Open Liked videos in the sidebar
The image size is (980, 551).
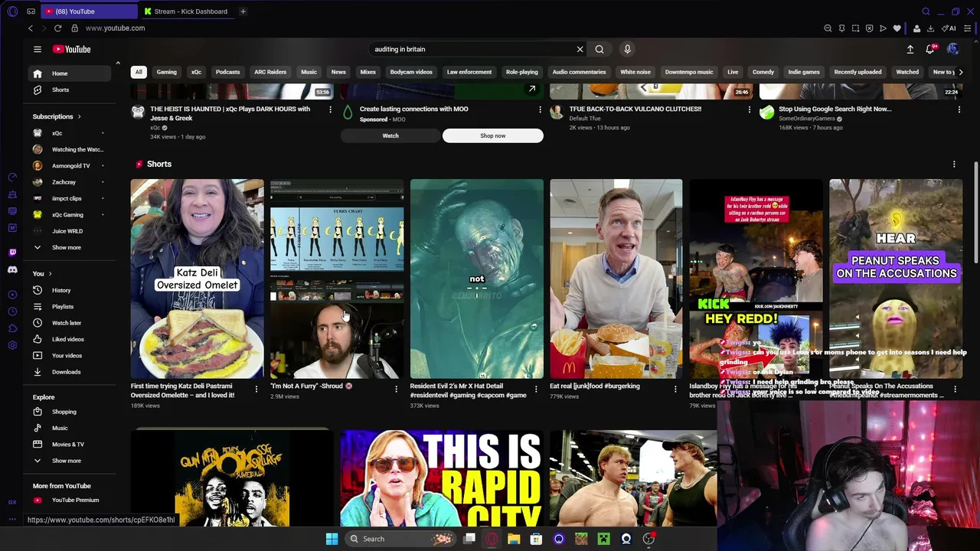[x=70, y=339]
